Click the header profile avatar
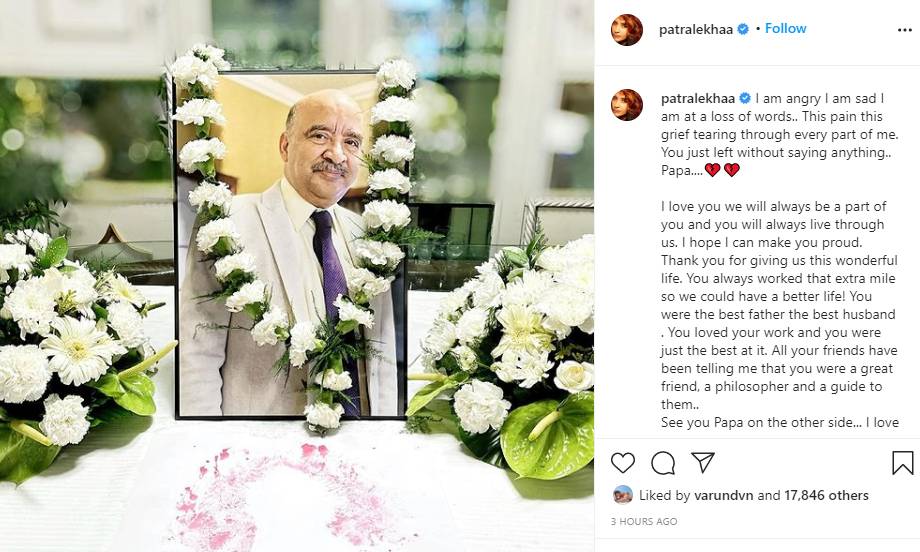Image resolution: width=920 pixels, height=552 pixels. pos(627,30)
